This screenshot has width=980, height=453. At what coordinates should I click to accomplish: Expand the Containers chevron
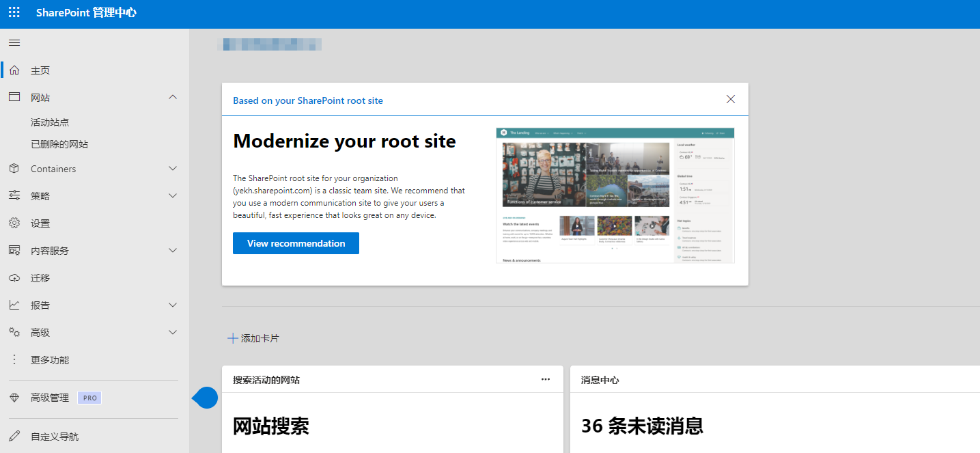point(173,169)
